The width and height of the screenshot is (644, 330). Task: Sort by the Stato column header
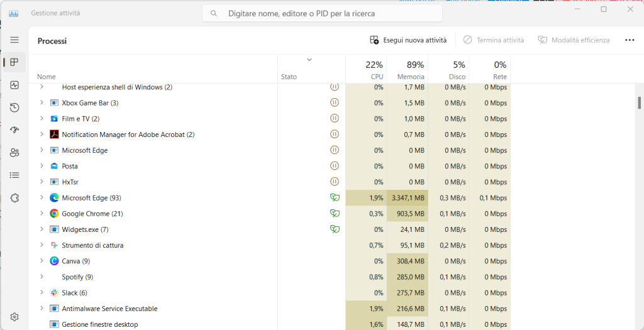[289, 77]
